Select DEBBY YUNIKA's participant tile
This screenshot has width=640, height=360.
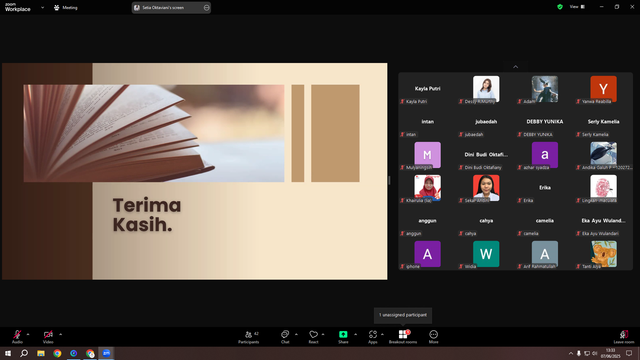(x=544, y=122)
